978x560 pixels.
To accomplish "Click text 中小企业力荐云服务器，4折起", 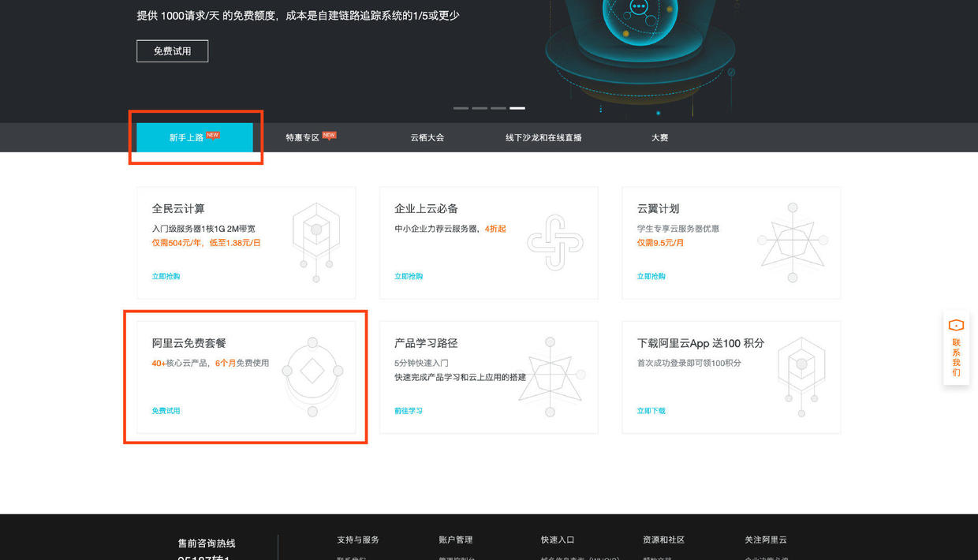I will coord(450,229).
